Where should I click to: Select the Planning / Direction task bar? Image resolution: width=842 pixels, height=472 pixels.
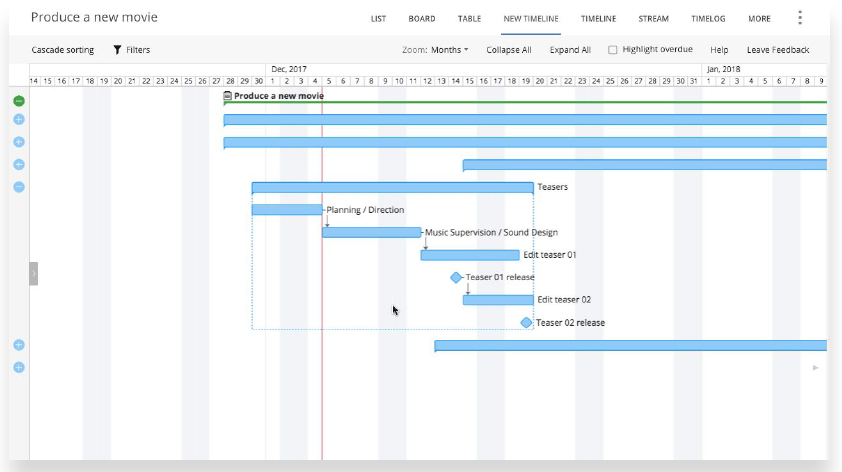(x=286, y=210)
